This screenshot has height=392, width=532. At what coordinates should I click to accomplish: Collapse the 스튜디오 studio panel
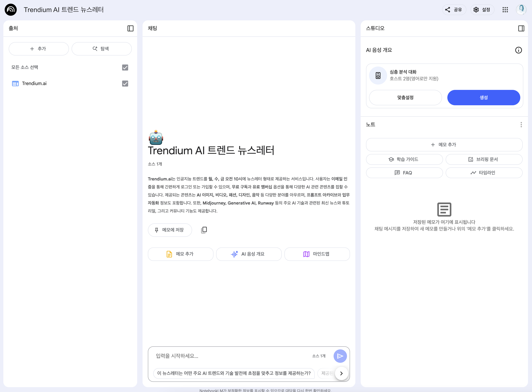(521, 28)
